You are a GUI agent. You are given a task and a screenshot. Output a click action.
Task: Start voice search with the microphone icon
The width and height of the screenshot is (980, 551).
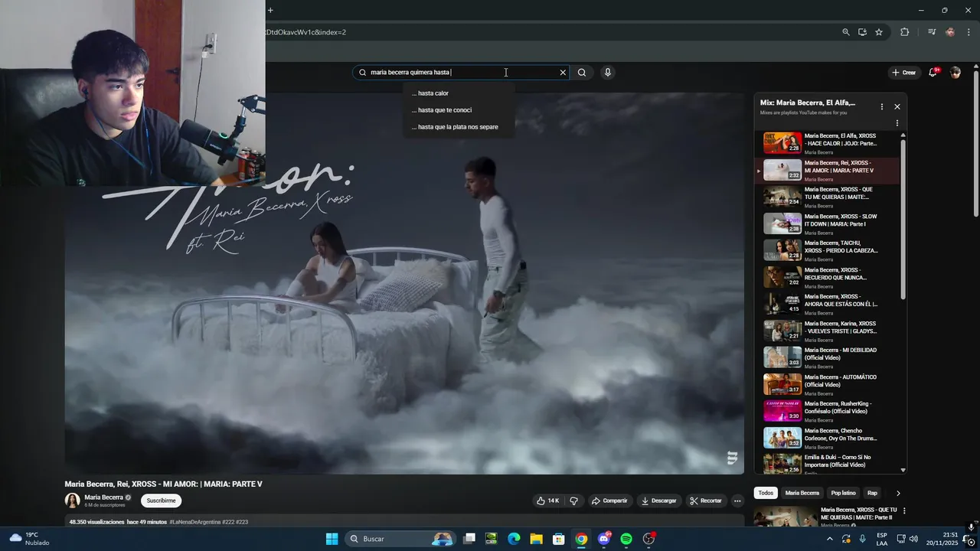[x=608, y=73]
